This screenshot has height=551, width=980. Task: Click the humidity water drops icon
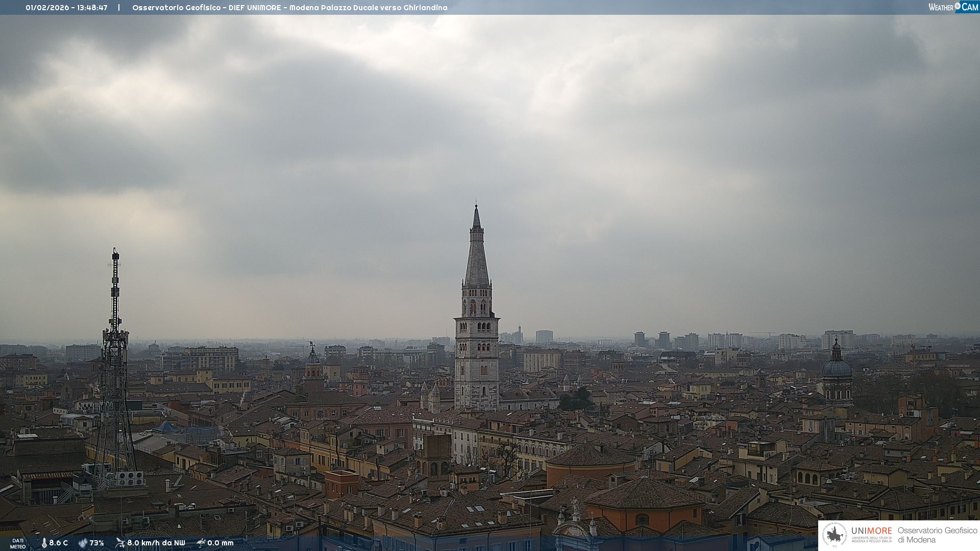83,543
